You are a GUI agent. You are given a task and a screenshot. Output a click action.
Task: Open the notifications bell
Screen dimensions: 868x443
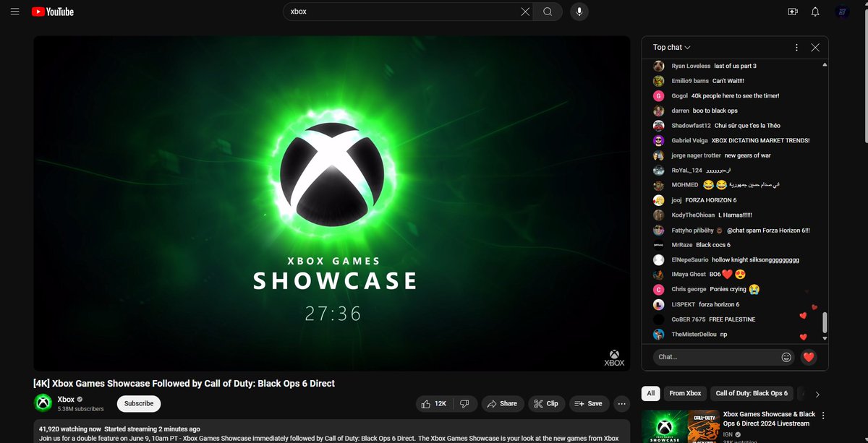click(x=815, y=12)
